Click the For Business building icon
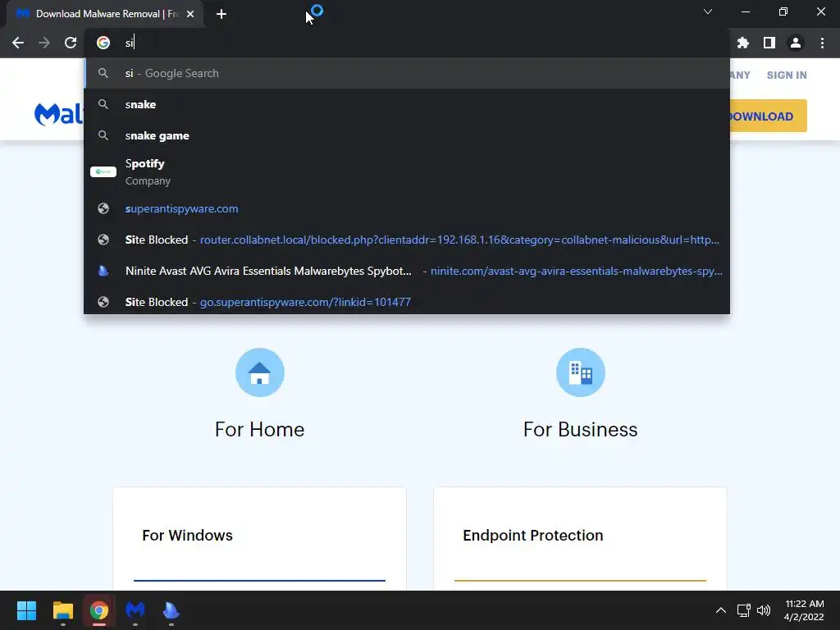Viewport: 840px width, 630px height. 581,372
